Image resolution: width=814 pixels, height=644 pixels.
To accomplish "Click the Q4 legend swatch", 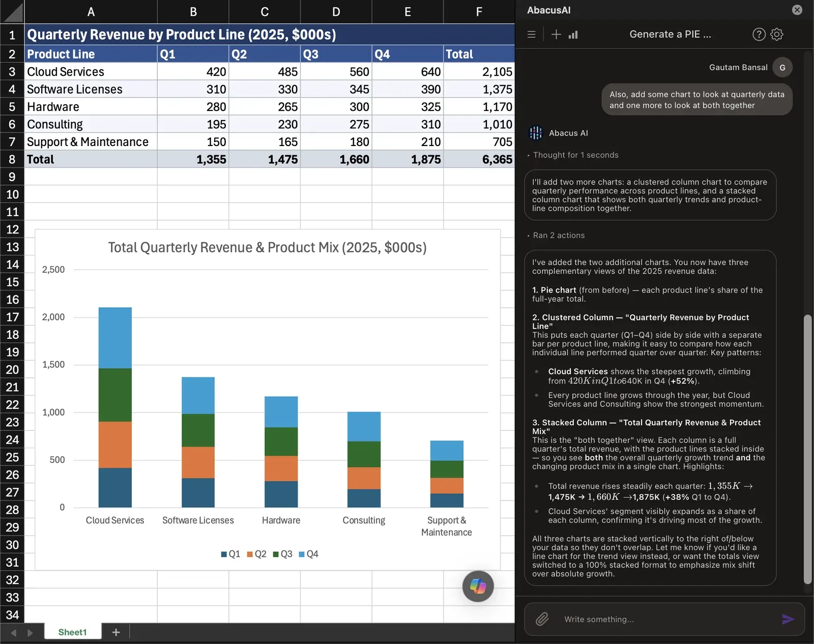I will click(302, 554).
